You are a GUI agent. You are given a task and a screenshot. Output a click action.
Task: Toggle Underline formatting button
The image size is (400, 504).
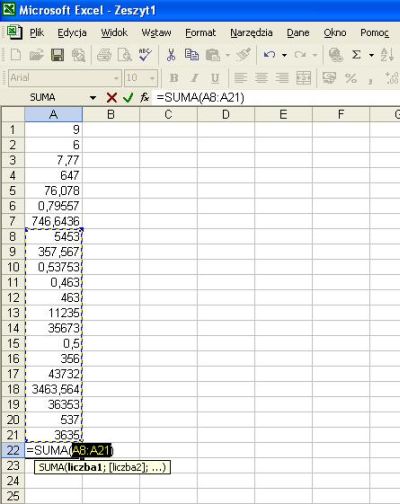click(215, 78)
